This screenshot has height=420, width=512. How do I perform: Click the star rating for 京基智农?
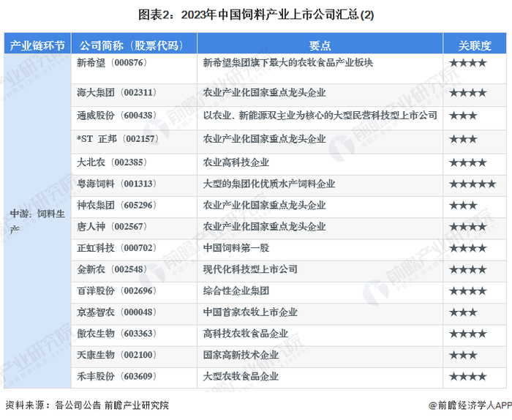(x=463, y=312)
